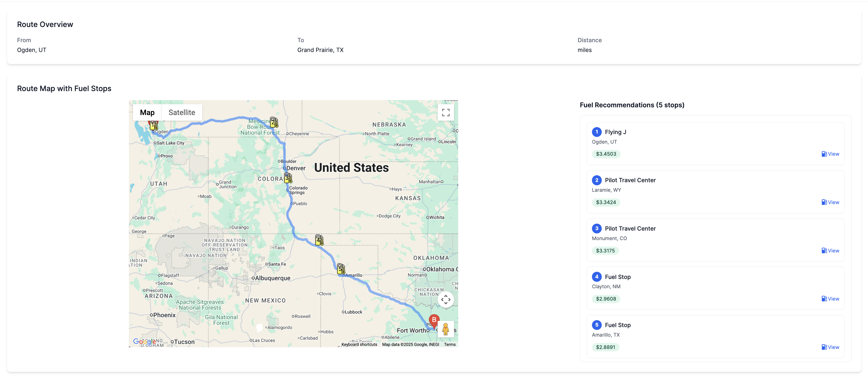Click number badge 3 for Monument stop

point(596,228)
